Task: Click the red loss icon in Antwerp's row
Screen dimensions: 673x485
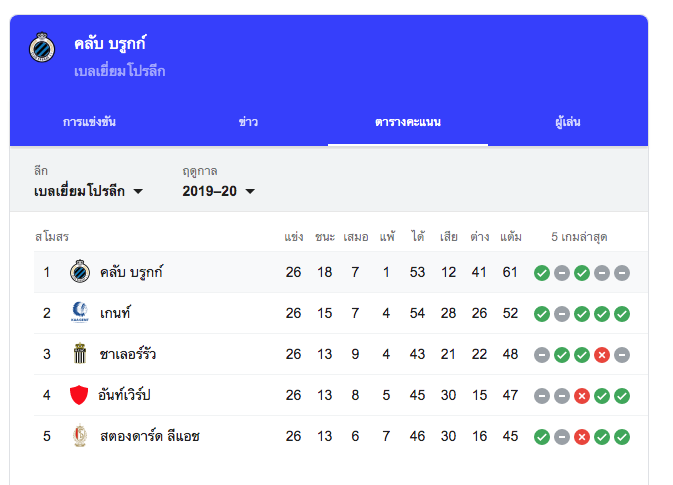Action: [582, 396]
